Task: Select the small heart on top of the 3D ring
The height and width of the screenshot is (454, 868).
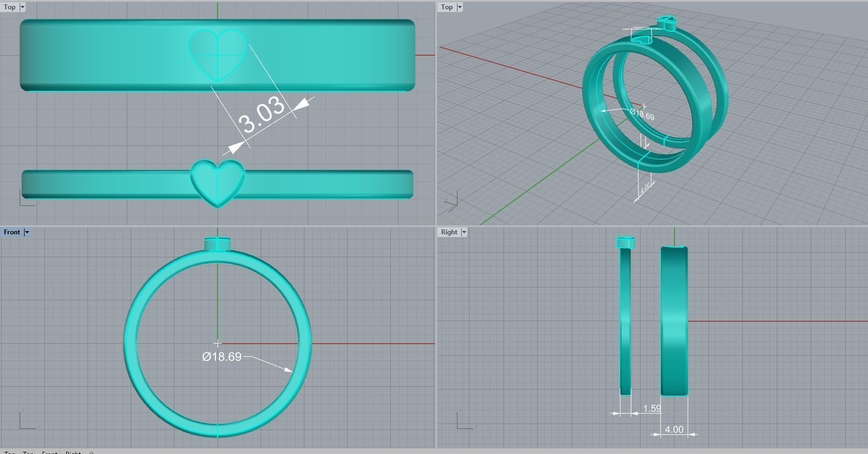Action: (x=666, y=23)
